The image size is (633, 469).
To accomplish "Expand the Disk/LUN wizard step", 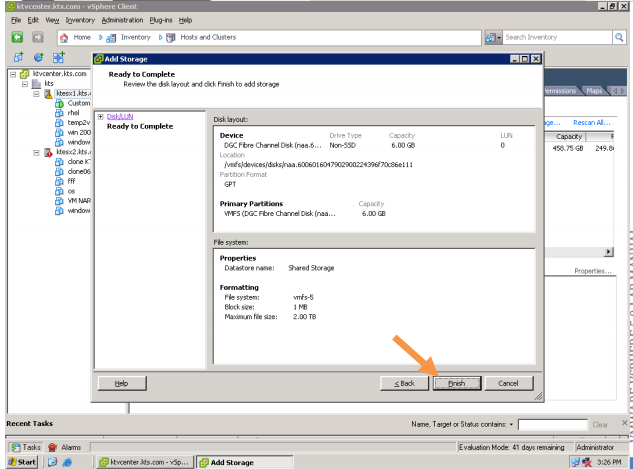I will (101, 117).
